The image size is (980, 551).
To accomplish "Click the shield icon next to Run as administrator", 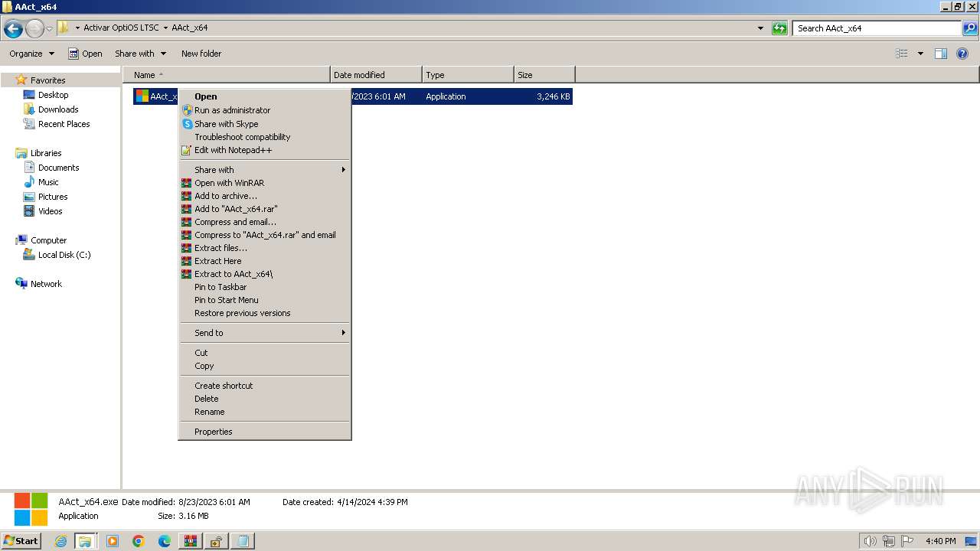I will [187, 110].
